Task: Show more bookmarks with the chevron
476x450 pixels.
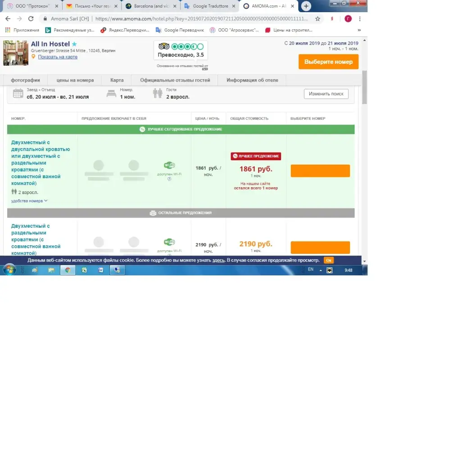Action: [x=359, y=30]
